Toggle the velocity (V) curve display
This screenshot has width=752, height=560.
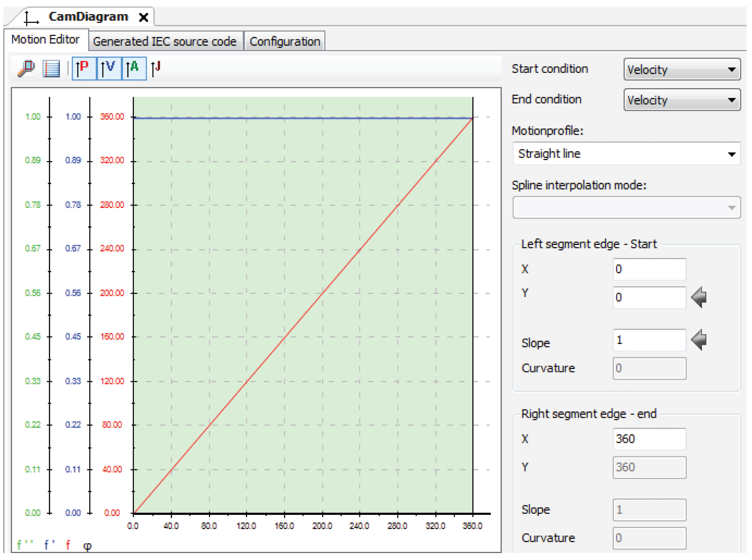(109, 68)
